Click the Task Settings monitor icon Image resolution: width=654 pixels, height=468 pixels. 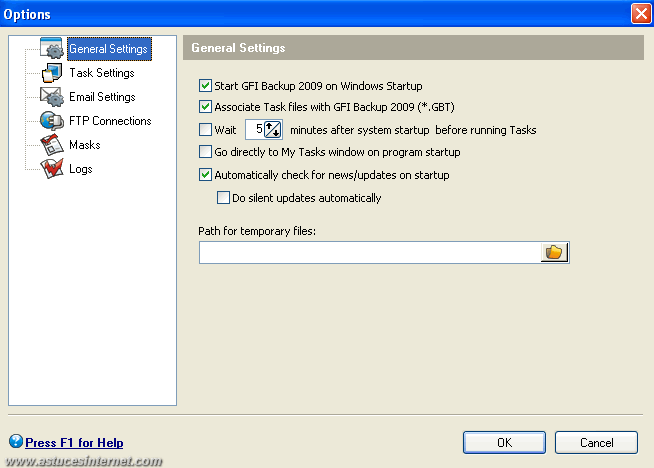pos(52,73)
